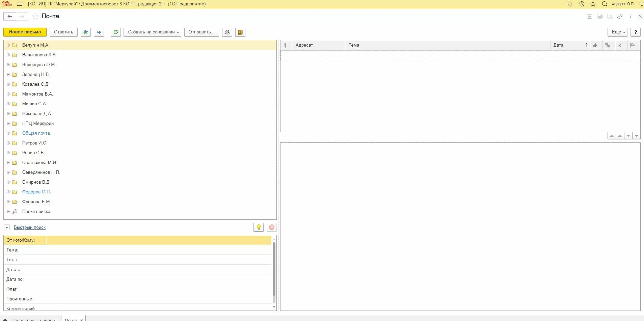The width and height of the screenshot is (644, 321).
Task: Open the Еще dropdown menu
Action: coord(618,32)
